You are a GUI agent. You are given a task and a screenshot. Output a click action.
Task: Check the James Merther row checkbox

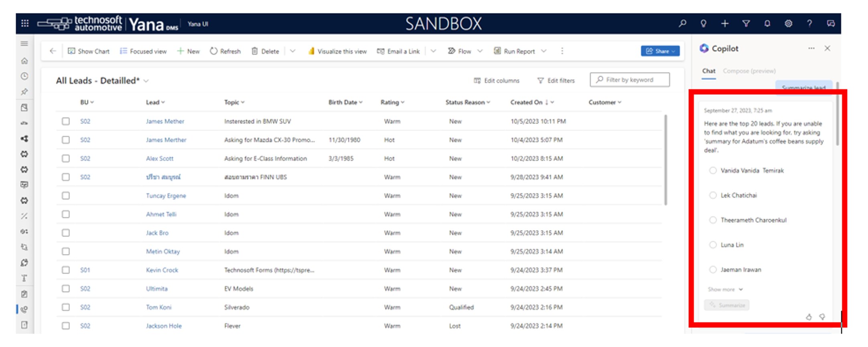pos(66,140)
